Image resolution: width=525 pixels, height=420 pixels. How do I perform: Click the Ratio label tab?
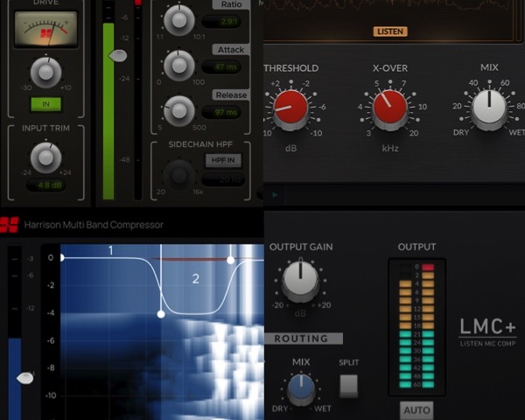click(231, 4)
